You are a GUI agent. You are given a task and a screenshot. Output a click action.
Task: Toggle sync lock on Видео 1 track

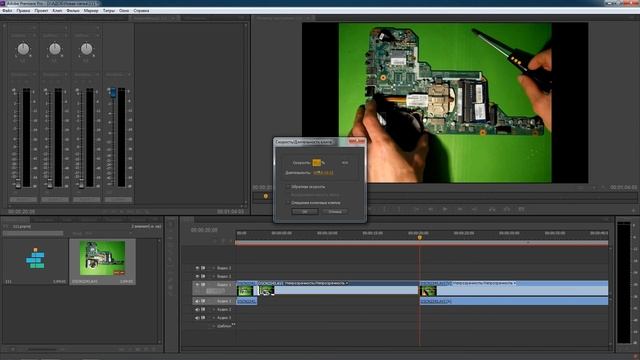(x=203, y=284)
